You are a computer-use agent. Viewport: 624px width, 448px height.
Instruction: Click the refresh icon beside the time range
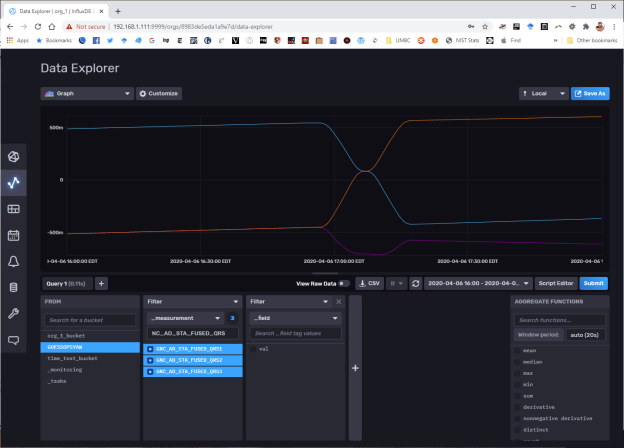pos(415,283)
